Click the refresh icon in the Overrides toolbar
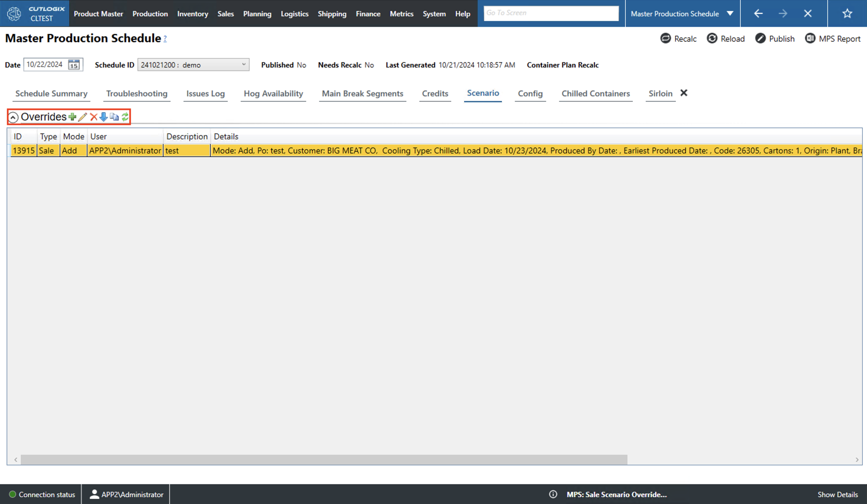The height and width of the screenshot is (504, 867). (x=125, y=117)
